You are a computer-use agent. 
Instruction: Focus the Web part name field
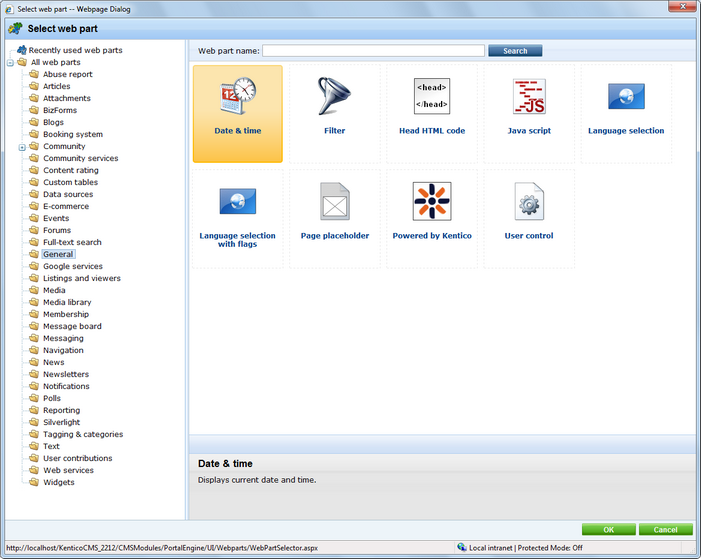click(x=373, y=51)
